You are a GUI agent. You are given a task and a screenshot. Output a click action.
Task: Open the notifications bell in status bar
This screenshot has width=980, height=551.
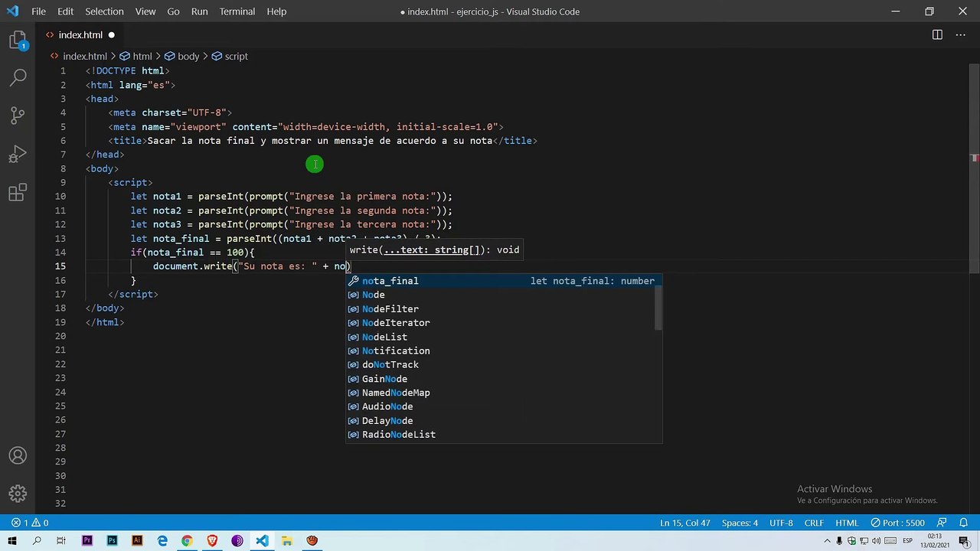coord(963,523)
